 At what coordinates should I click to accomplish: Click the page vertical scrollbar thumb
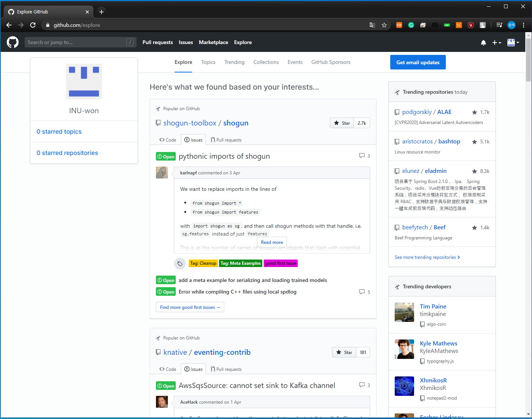coord(528,59)
